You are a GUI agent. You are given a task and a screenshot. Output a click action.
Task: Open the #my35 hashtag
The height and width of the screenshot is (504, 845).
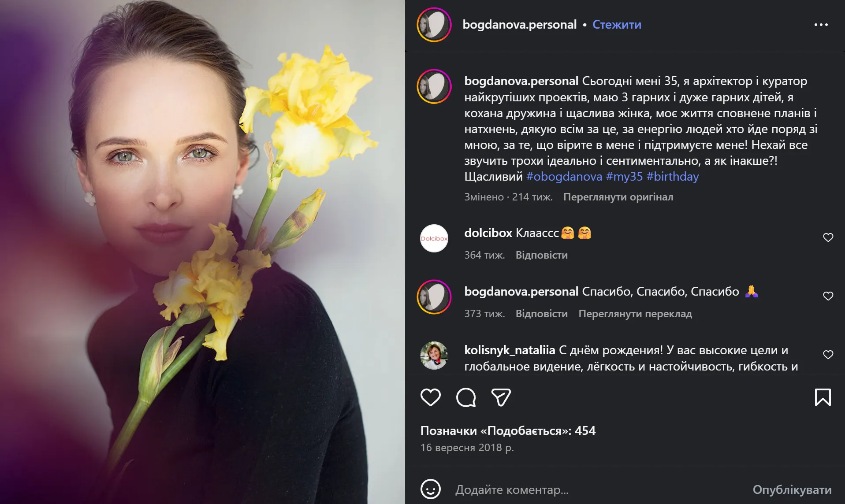pos(624,177)
